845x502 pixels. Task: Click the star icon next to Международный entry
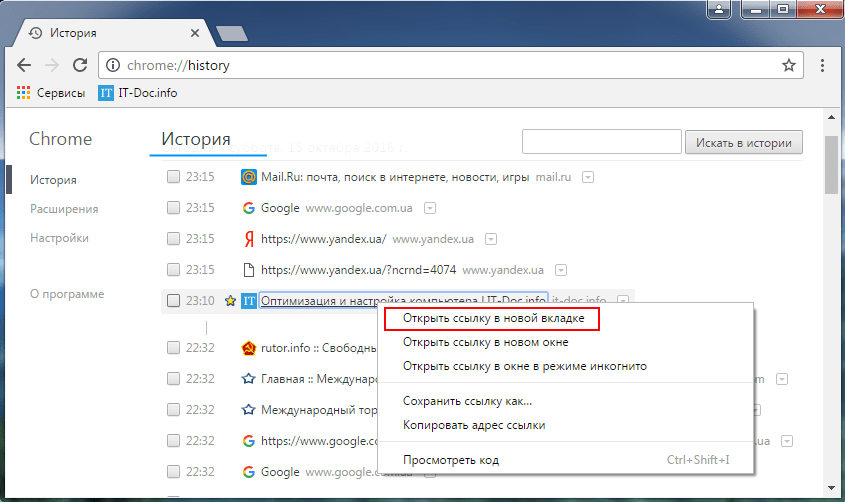(248, 410)
